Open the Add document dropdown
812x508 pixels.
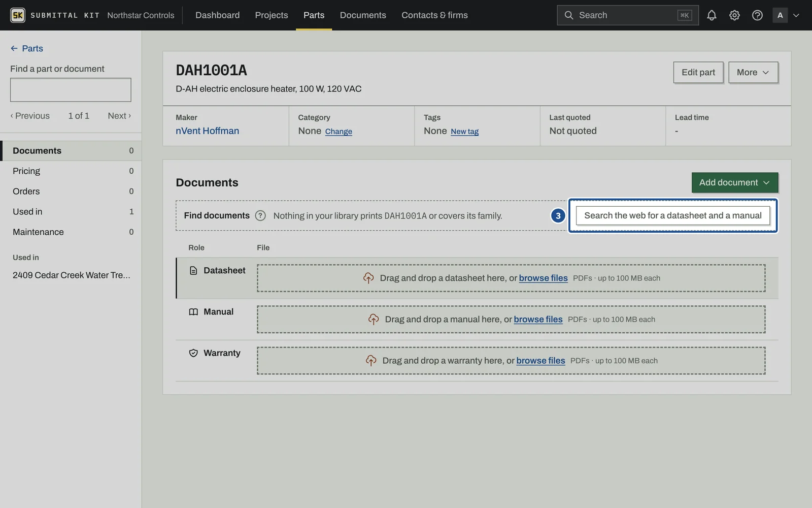click(x=734, y=182)
